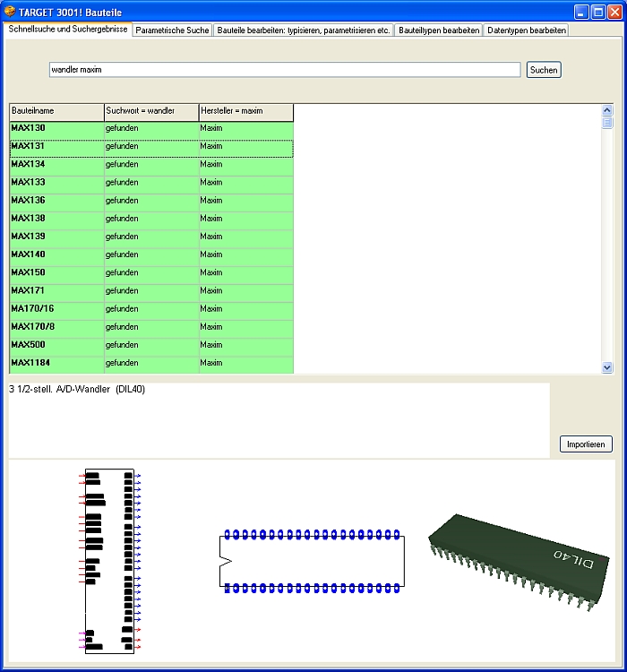This screenshot has width=627, height=672.
Task: Select the Bauteile bearbeiten tab
Action: click(304, 30)
